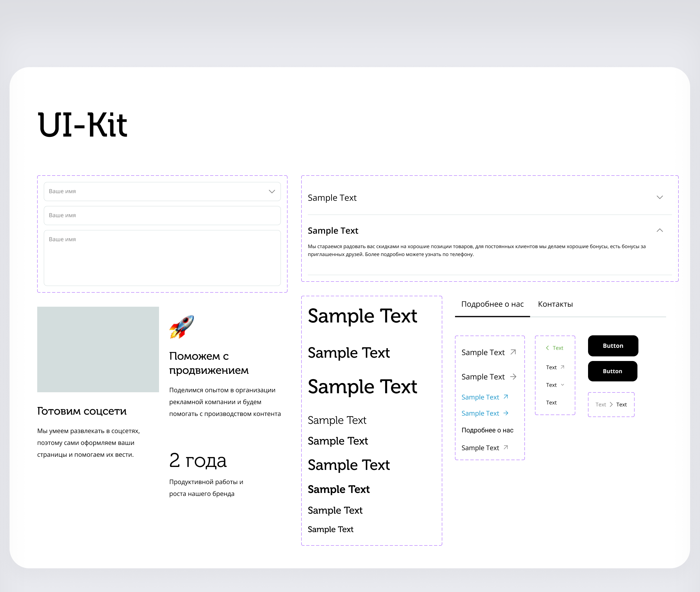This screenshot has width=700, height=592.
Task: Click the rocket emoji icon
Action: [x=182, y=326]
